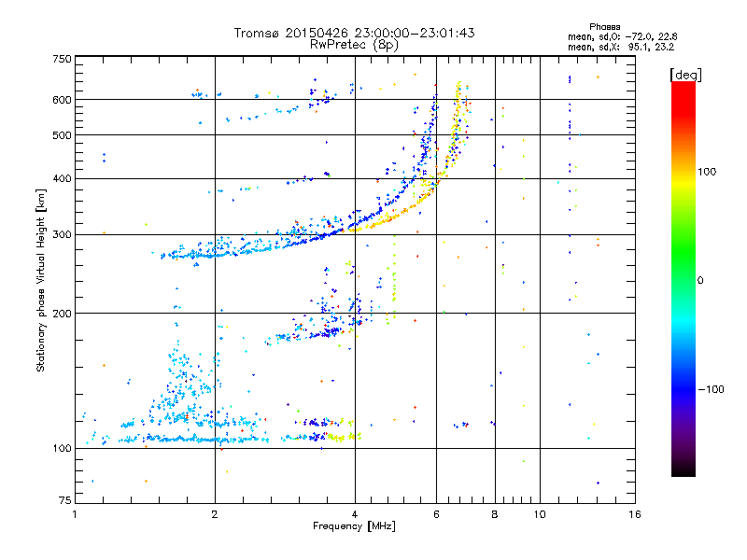Viewport: 747px width, 560px height.
Task: Click the x-axis '16' tick label
Action: tap(635, 514)
